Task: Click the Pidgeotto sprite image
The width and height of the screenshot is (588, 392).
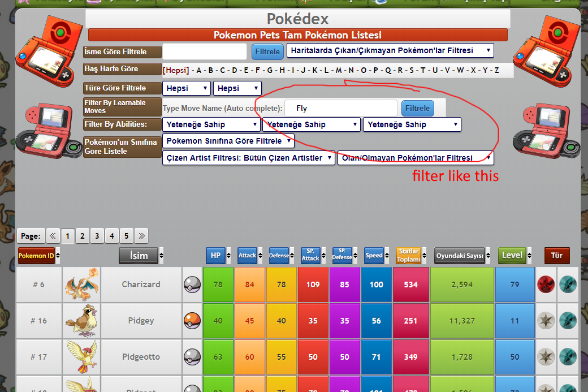Action: tap(81, 357)
